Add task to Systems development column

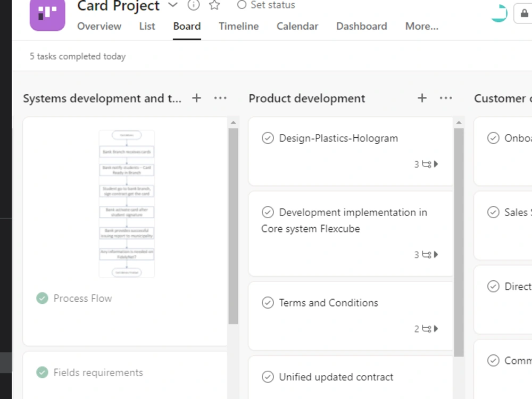pyautogui.click(x=196, y=98)
